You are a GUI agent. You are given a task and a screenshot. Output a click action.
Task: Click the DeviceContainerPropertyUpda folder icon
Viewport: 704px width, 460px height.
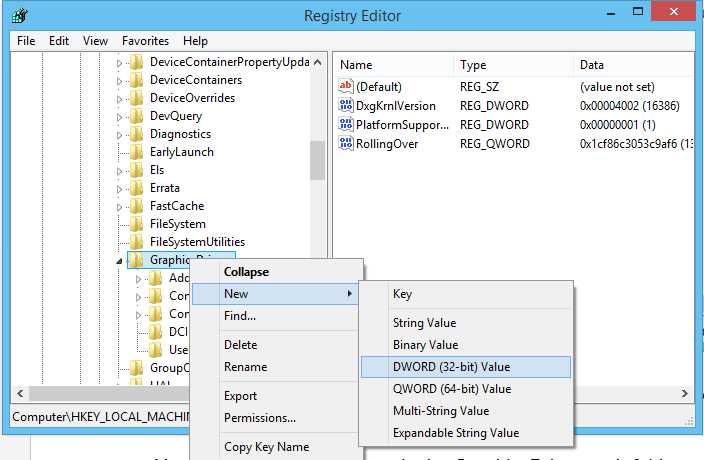coord(136,62)
